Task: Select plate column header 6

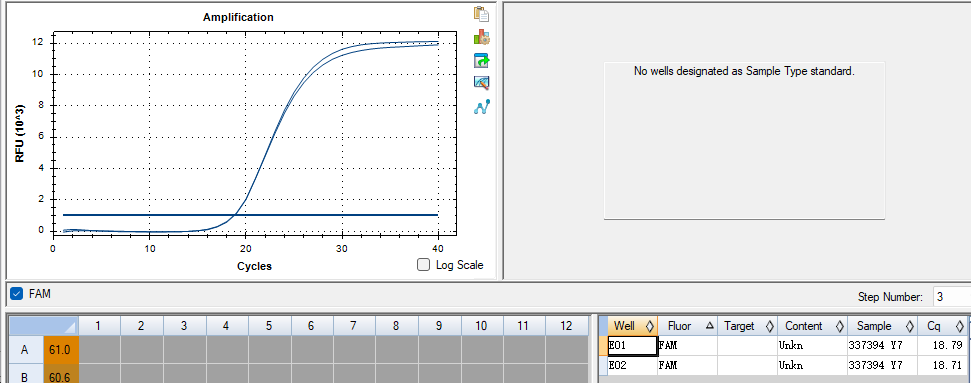Action: point(311,325)
